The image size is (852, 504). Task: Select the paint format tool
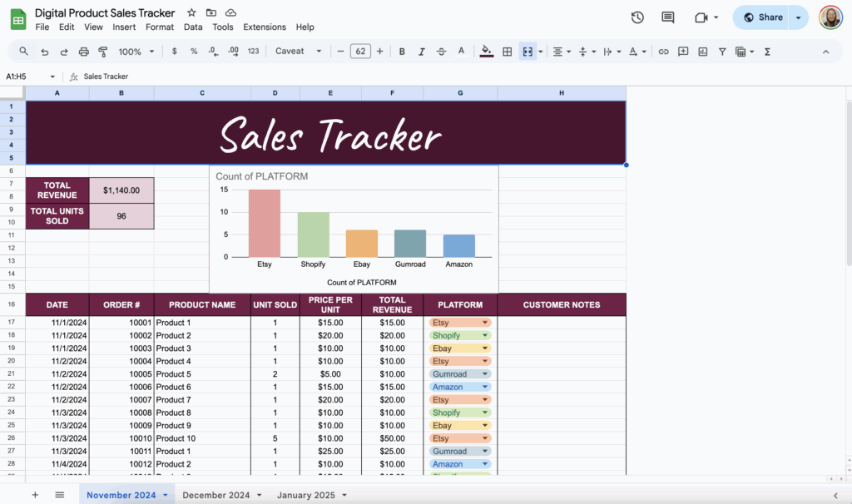tap(101, 52)
